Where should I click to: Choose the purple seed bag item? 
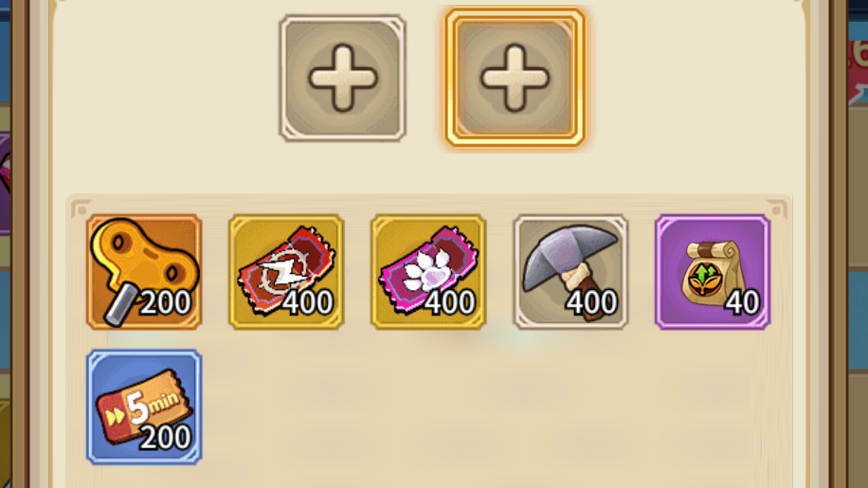tap(713, 272)
